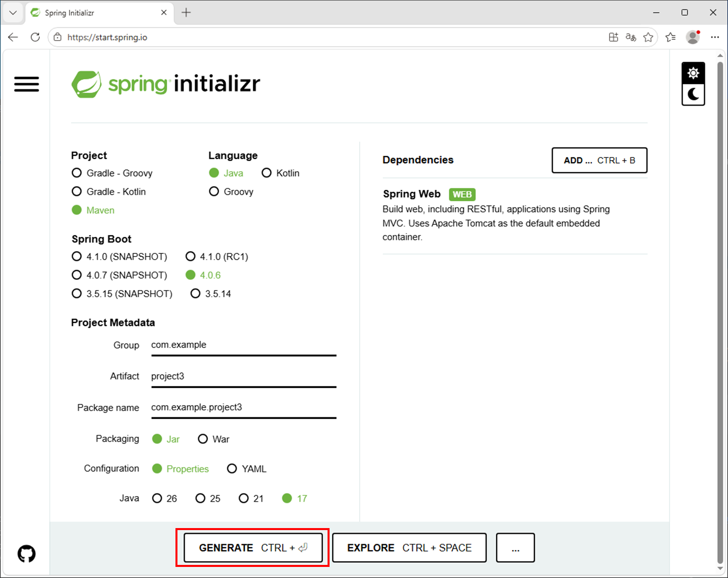Click the Dependencies heading
Screen dimensions: 728x578
[418, 160]
